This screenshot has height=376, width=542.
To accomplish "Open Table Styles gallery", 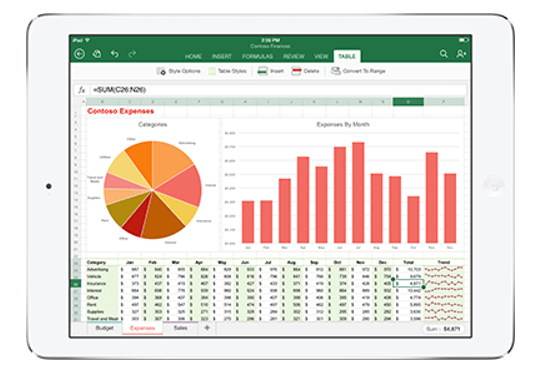I will point(227,71).
